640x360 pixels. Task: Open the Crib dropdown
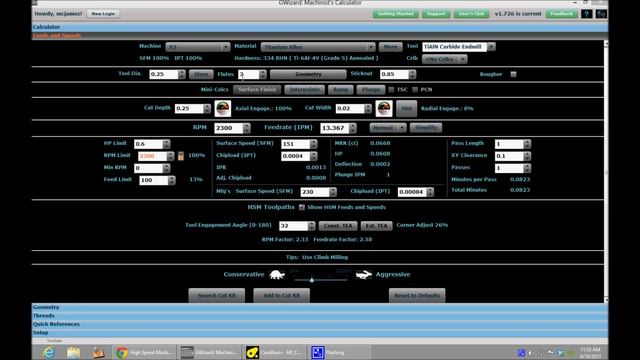[444, 59]
